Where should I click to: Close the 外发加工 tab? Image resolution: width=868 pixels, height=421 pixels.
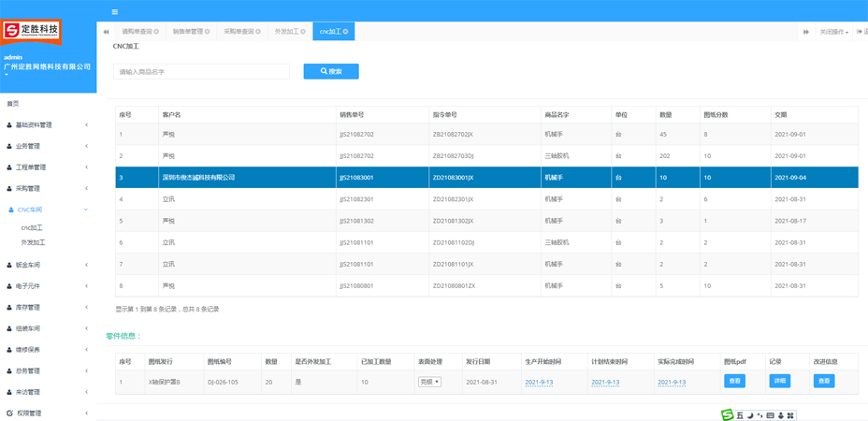click(303, 32)
